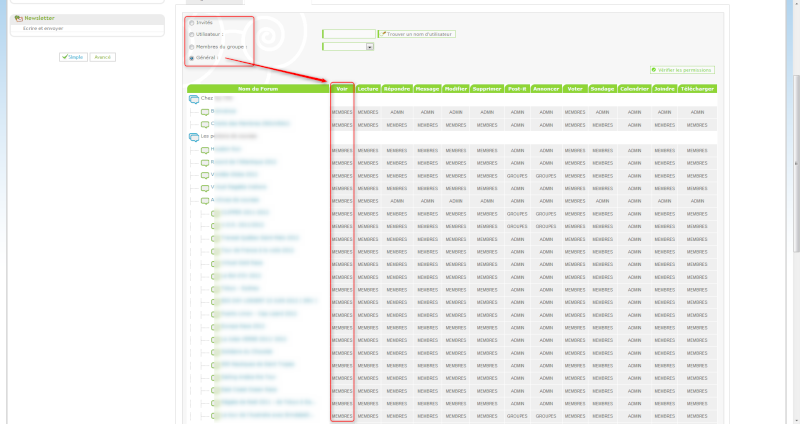This screenshot has width=800, height=424.
Task: Switch to Simple mode
Action: click(x=73, y=57)
